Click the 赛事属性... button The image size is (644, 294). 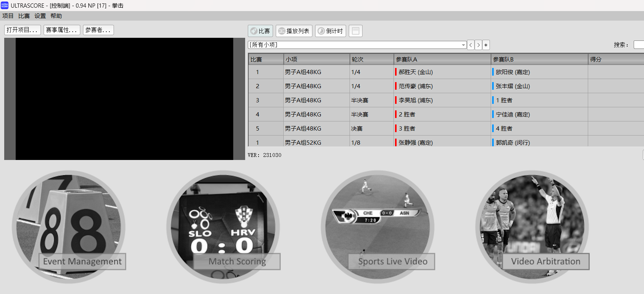[x=62, y=30]
